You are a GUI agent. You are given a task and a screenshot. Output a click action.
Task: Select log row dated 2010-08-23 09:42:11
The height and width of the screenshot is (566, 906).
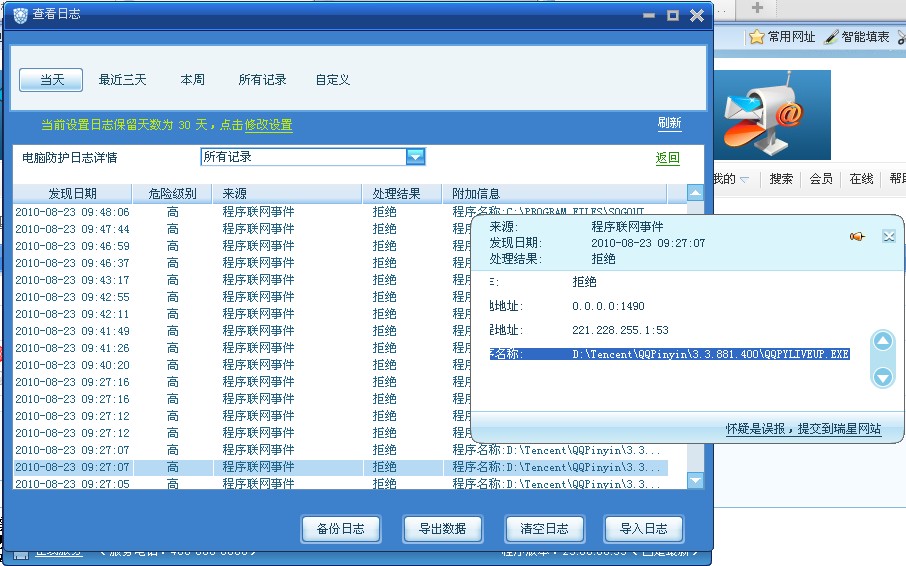pos(243,314)
